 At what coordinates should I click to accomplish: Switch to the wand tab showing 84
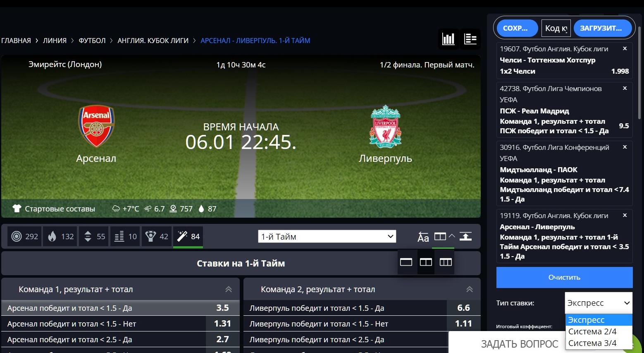[x=188, y=236]
